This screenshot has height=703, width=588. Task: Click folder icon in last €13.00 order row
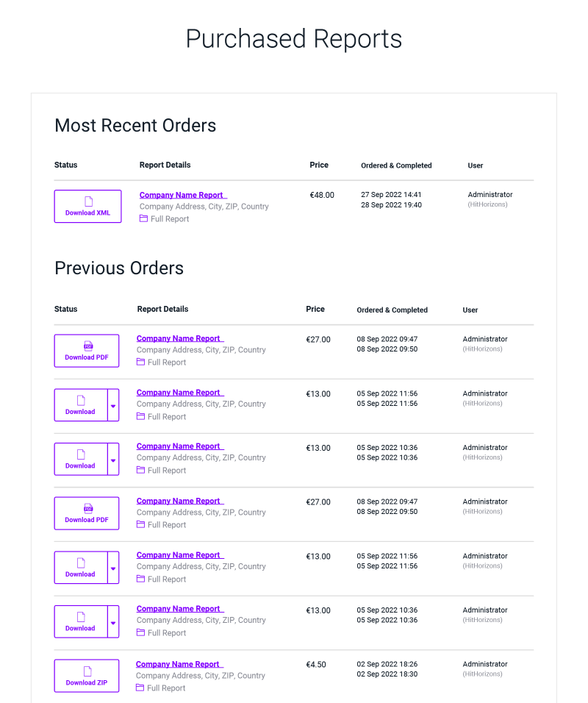pos(140,632)
